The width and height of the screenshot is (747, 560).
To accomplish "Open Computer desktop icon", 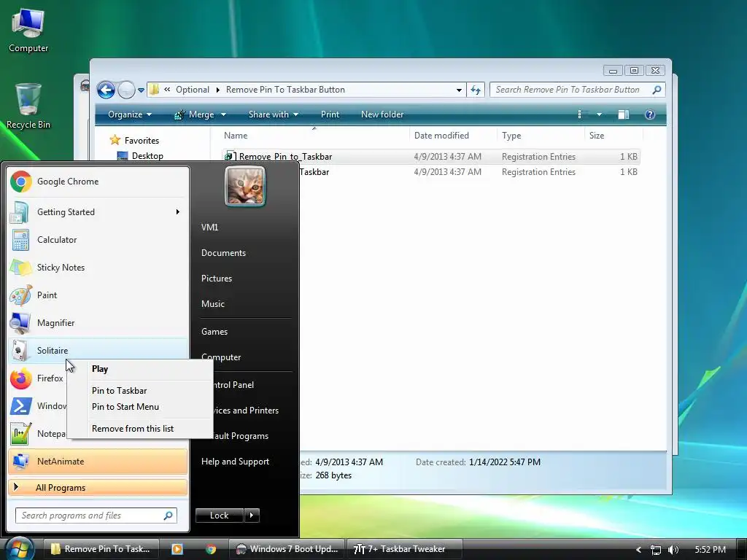I will click(x=28, y=30).
